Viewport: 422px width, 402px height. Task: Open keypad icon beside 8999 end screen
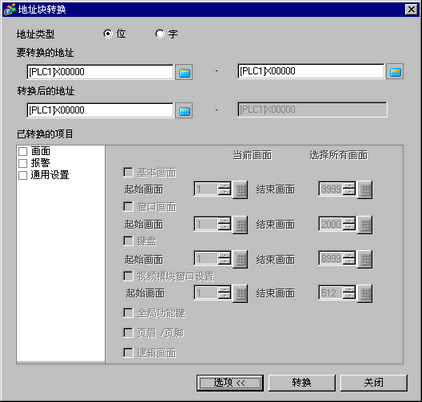pyautogui.click(x=365, y=259)
